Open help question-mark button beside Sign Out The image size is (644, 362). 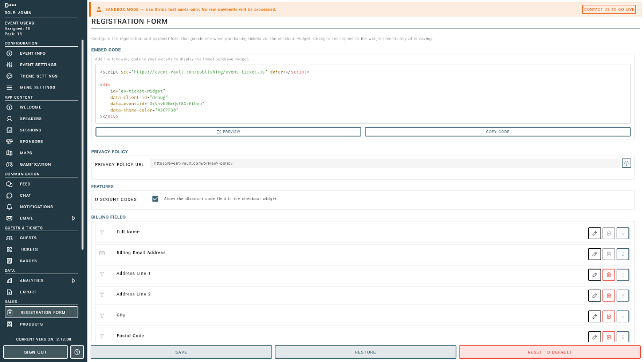77,352
